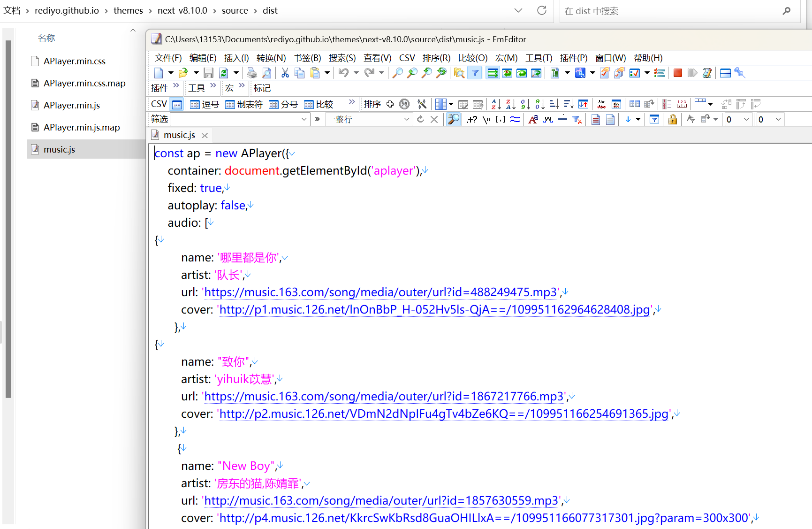Toggle Match Case 'Aa' filter option
The width and height of the screenshot is (812, 529).
click(x=533, y=119)
